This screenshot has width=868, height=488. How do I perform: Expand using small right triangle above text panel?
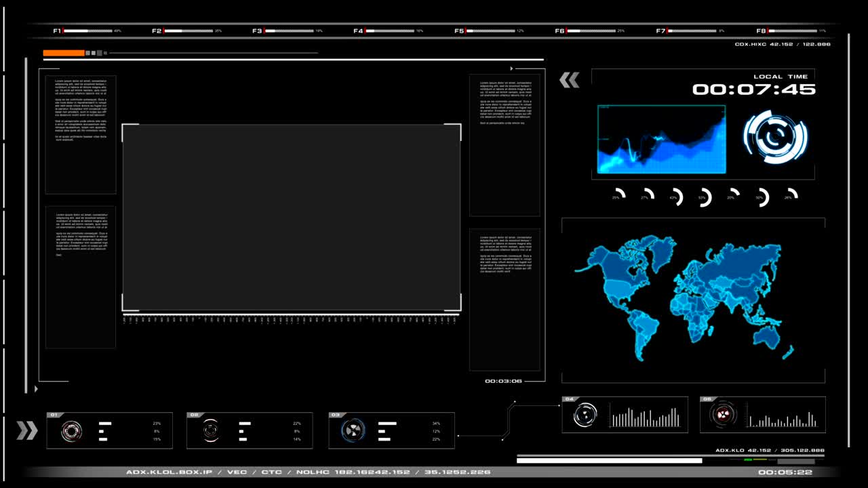click(x=512, y=68)
